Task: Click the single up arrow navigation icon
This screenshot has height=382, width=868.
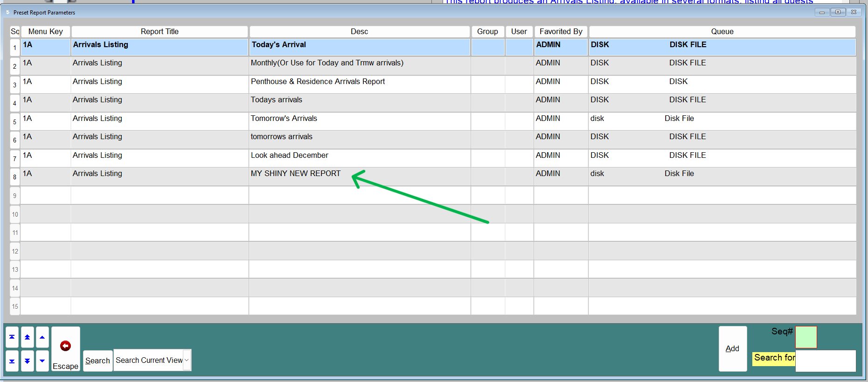Action: (x=42, y=337)
